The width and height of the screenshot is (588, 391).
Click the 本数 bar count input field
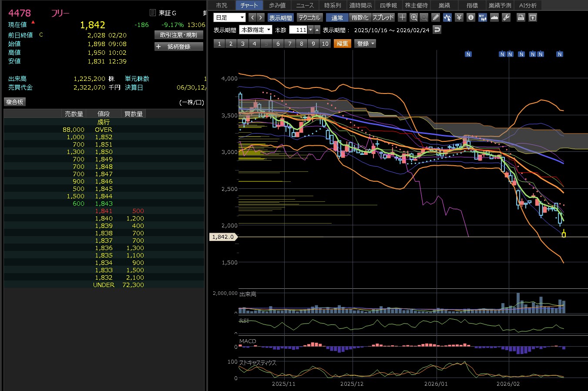click(299, 30)
